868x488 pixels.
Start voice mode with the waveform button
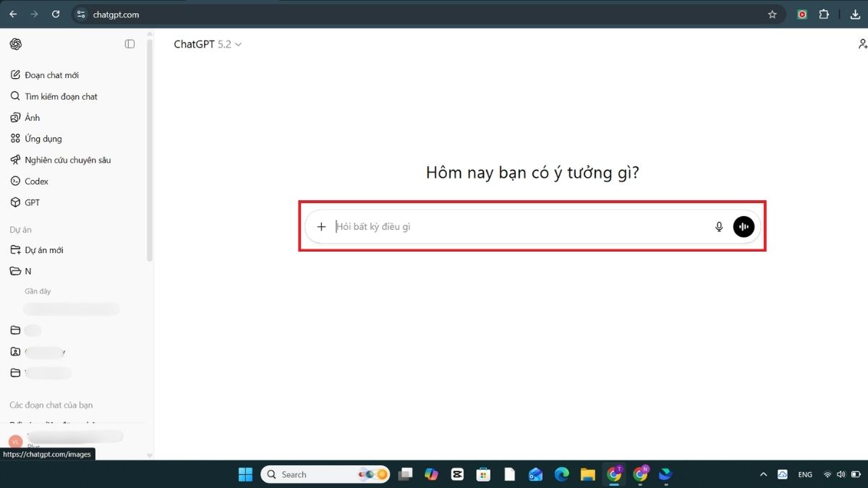pyautogui.click(x=744, y=226)
